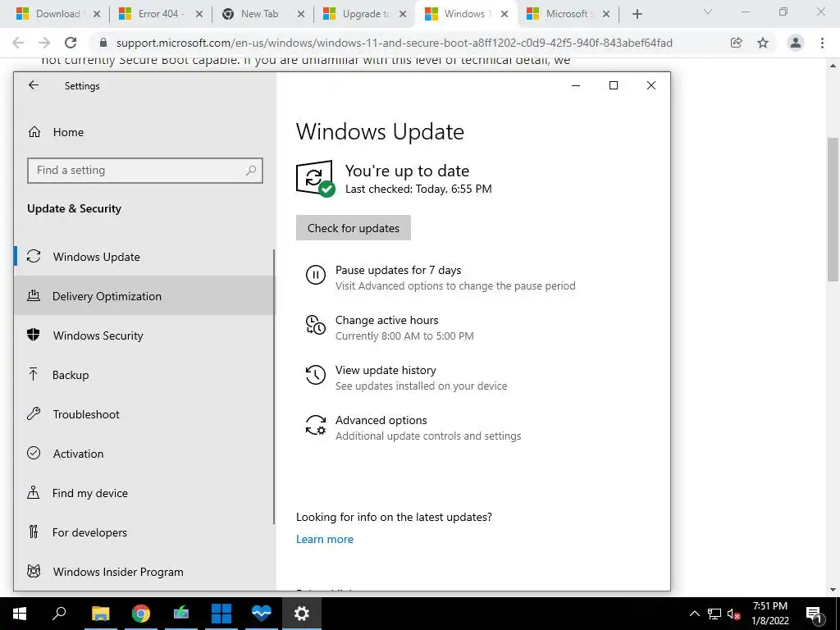Screen dimensions: 840x630
Task: Maximize the Settings window
Action: 614,85
